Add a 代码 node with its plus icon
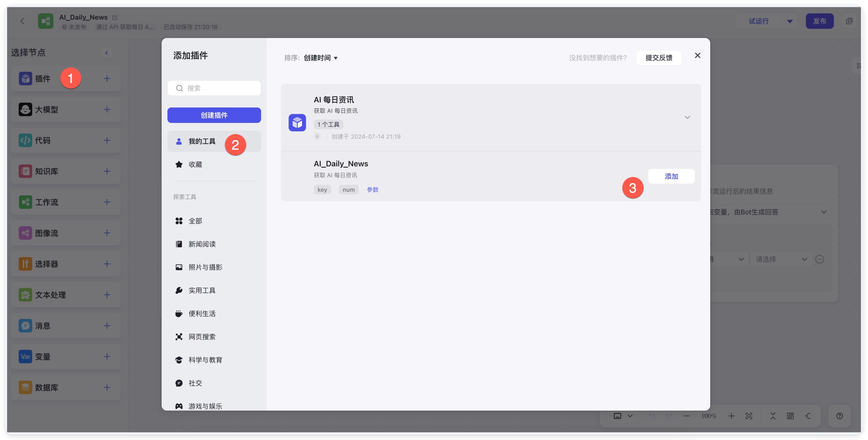Screen dimensions: 868x440 tap(107, 140)
